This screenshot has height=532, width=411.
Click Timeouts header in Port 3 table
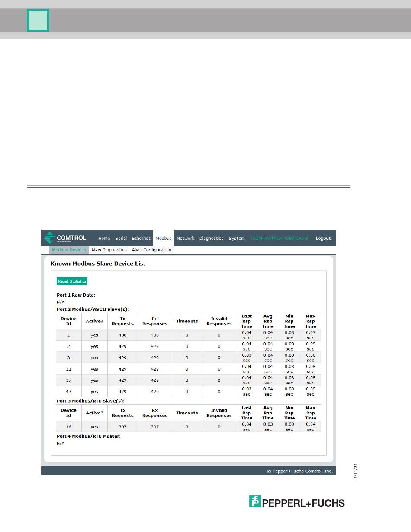pos(187,413)
